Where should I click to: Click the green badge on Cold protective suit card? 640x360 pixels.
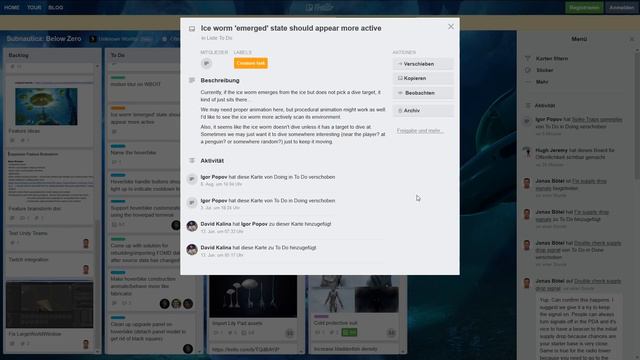click(x=349, y=333)
